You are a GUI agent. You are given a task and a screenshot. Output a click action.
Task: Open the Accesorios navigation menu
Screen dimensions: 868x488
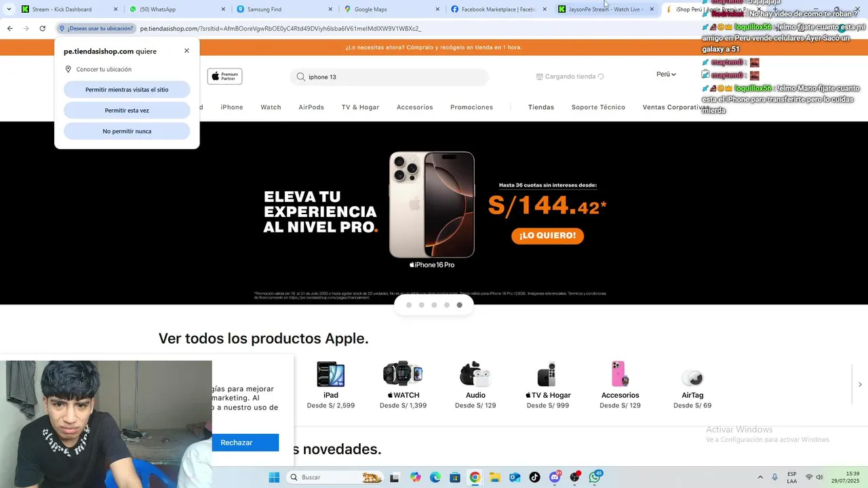pos(414,107)
